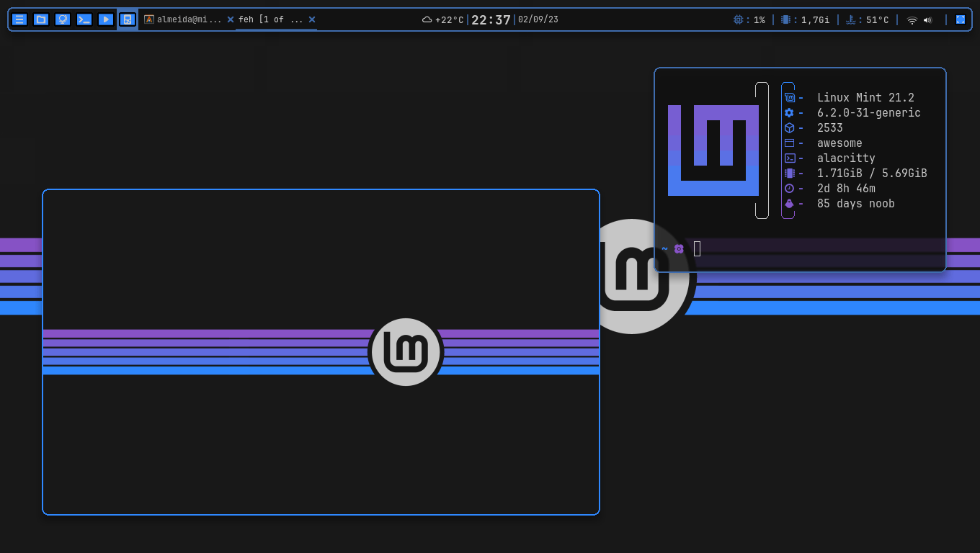Close the almeida@mi... terminal task
The width and height of the screenshot is (980, 553).
[x=231, y=19]
